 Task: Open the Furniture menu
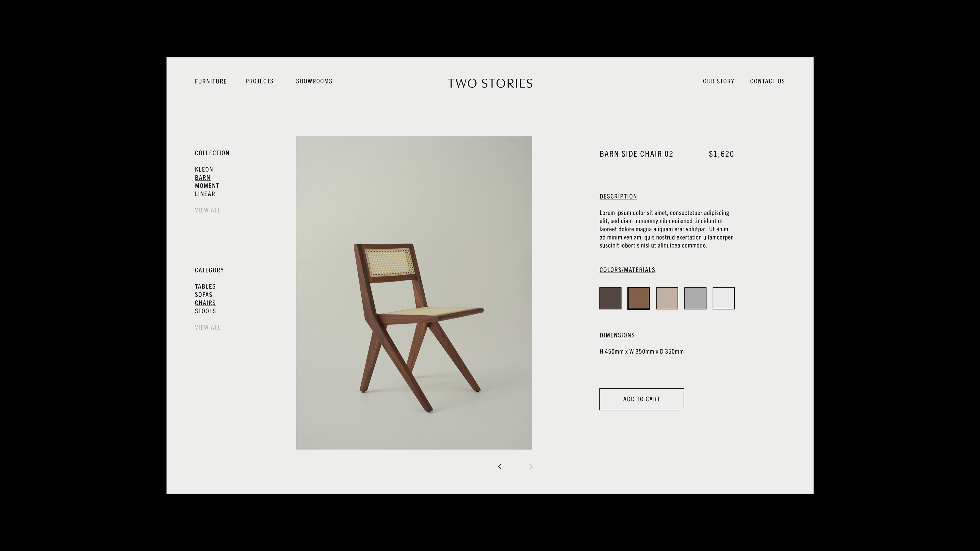click(211, 81)
